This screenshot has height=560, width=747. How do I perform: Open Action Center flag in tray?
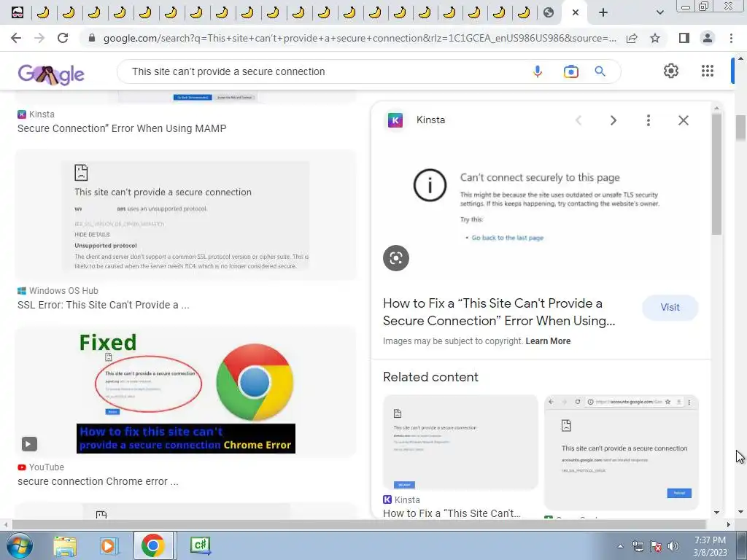(656, 546)
